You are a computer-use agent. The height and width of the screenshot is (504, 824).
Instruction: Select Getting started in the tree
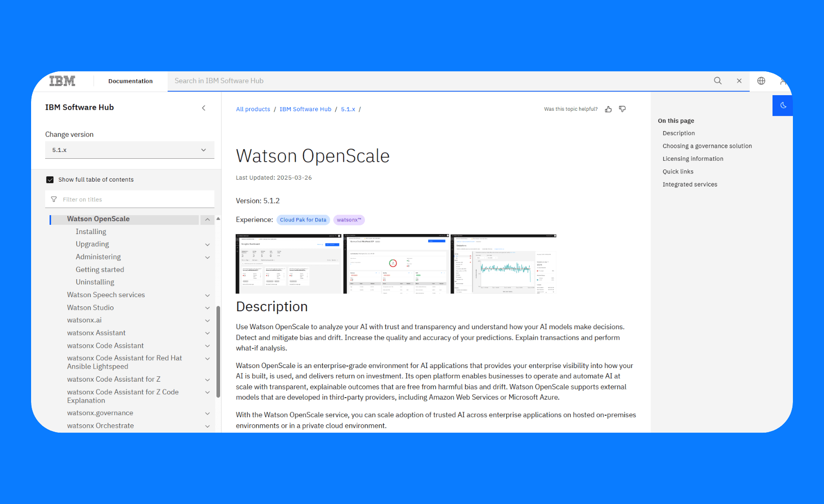100,270
